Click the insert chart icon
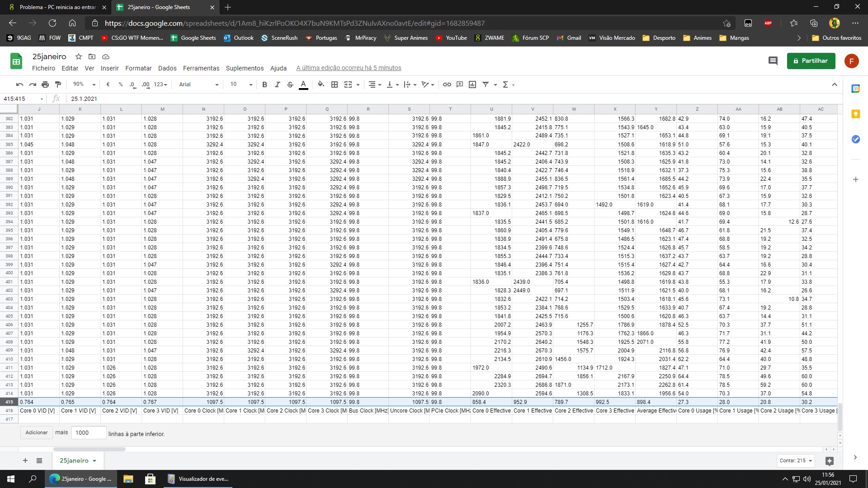Image resolution: width=868 pixels, height=488 pixels. click(472, 84)
